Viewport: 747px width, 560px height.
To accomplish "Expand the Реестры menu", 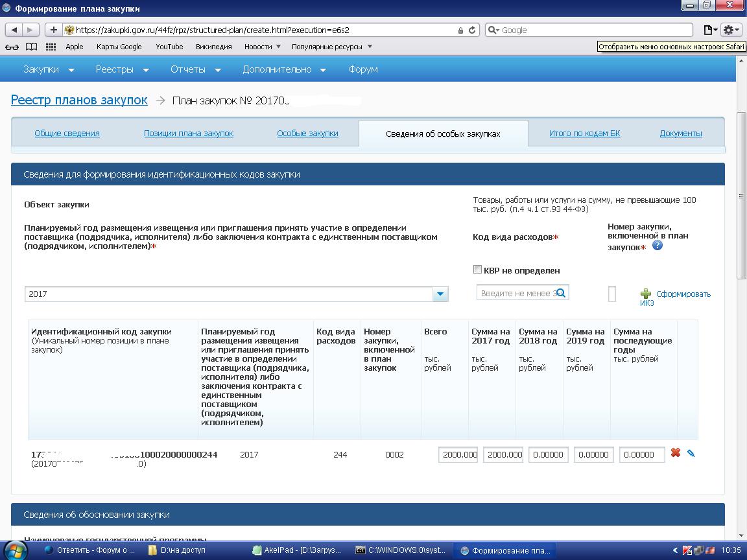I will 122,69.
